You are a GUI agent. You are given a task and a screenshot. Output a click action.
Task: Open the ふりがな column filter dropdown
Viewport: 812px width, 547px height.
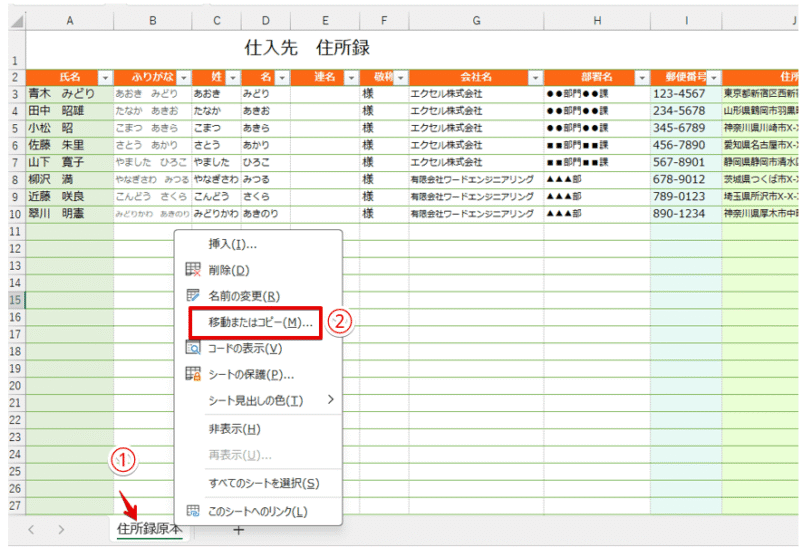[184, 78]
